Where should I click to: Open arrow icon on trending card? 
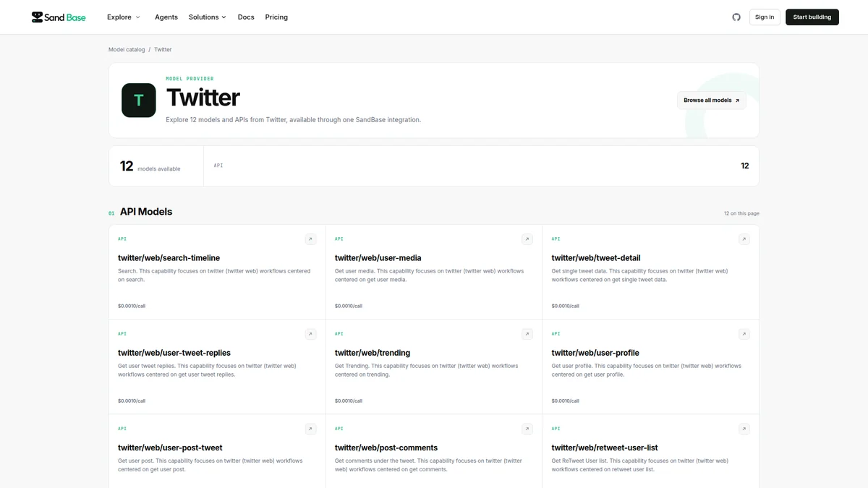pos(527,334)
